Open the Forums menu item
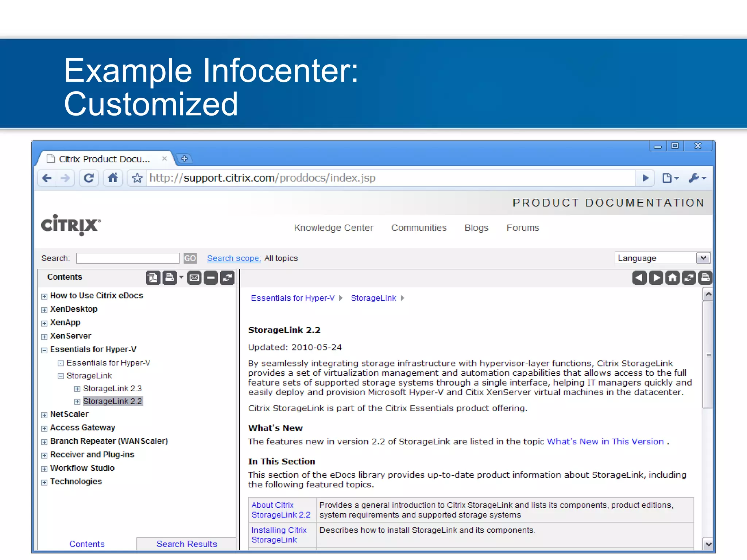The width and height of the screenshot is (747, 560). click(523, 228)
